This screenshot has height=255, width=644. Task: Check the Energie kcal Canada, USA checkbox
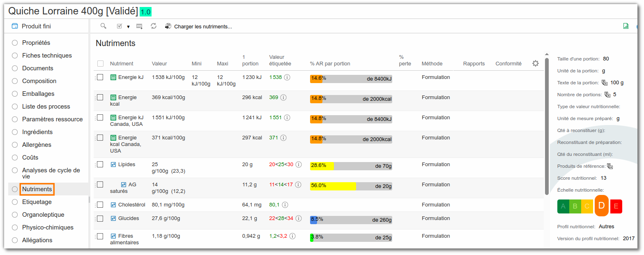tap(100, 138)
